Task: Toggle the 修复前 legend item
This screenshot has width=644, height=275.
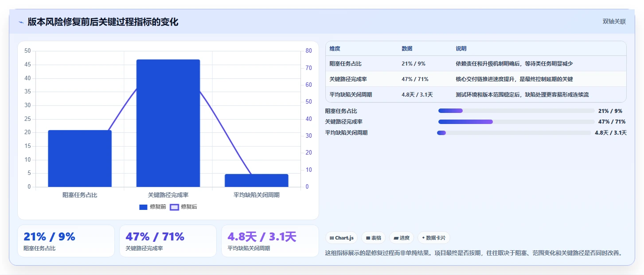Action: [x=152, y=207]
